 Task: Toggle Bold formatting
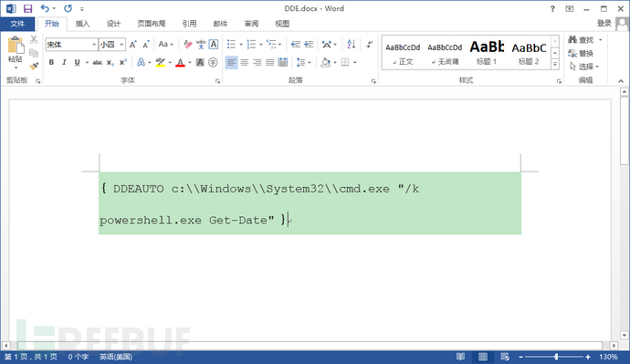point(51,62)
